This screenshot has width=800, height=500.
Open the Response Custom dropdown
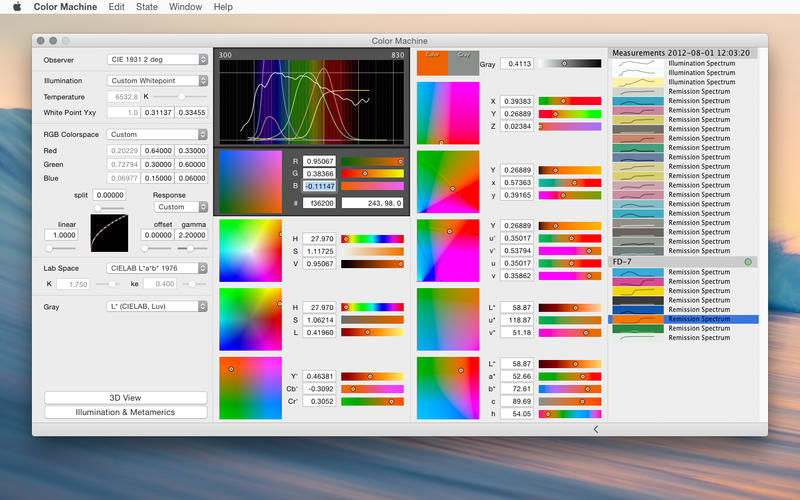(x=181, y=207)
